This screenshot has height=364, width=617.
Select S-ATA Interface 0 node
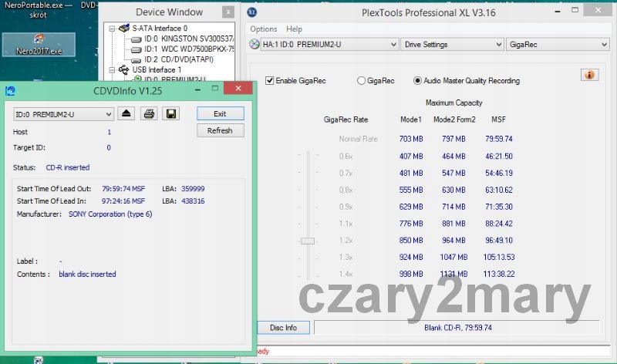160,29
